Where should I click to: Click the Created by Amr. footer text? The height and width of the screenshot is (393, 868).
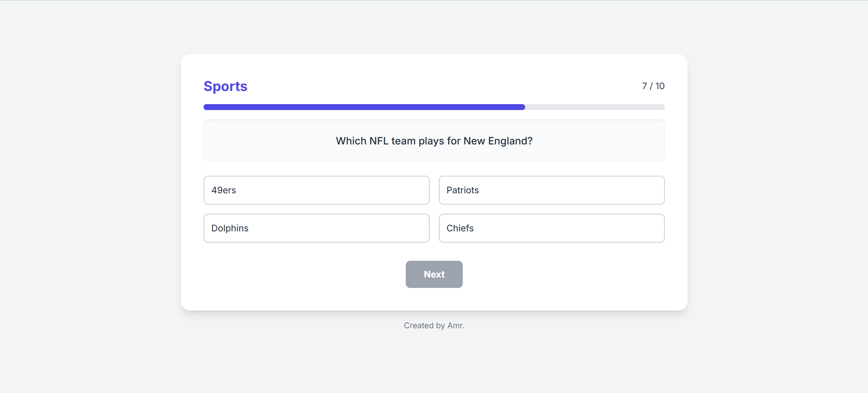[x=434, y=326]
